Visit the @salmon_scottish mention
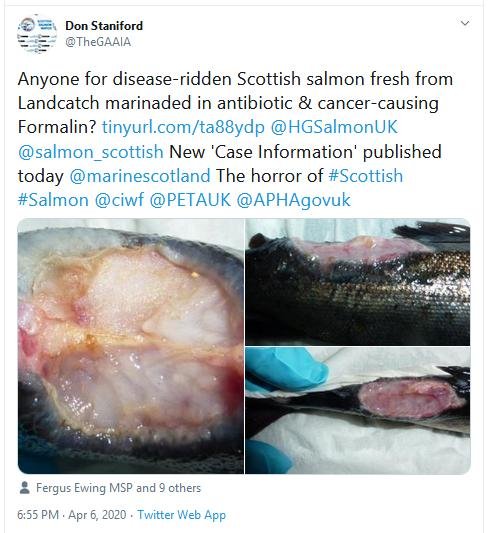The image size is (490, 533). (90, 152)
